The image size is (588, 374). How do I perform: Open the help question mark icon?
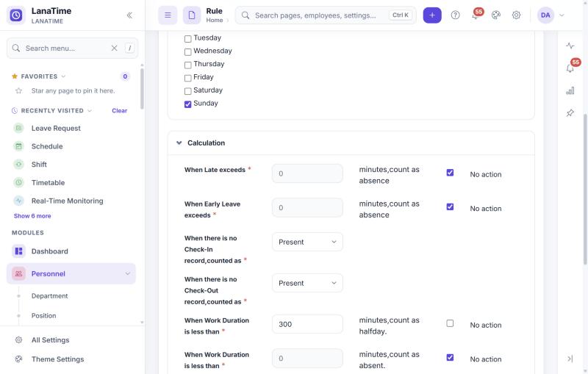(x=455, y=15)
